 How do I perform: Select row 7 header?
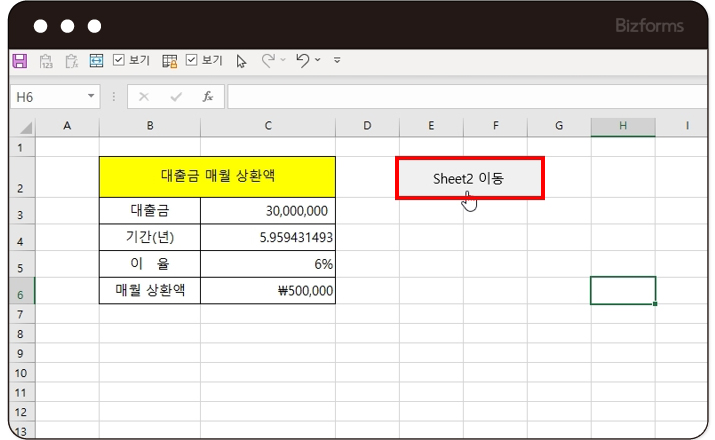pos(22,314)
